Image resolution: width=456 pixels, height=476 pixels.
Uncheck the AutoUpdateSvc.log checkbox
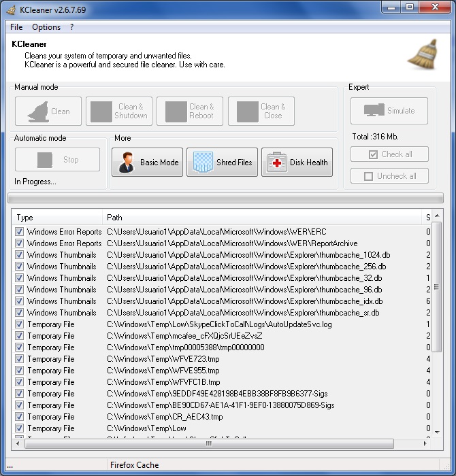point(19,324)
